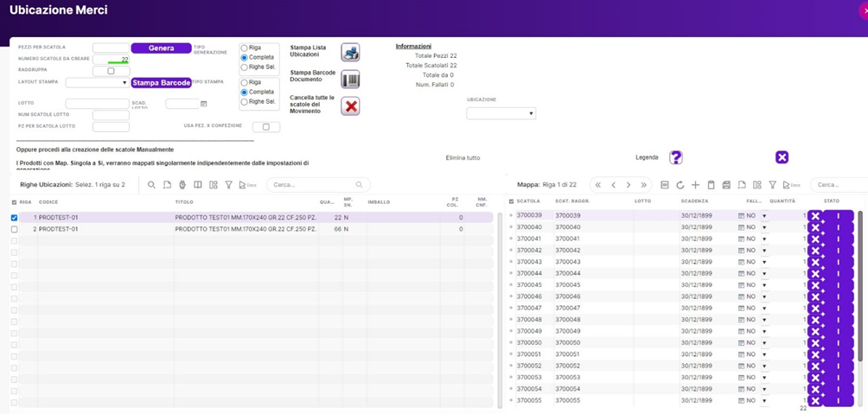Click the form view icon in Mappa toolbar
The height and width of the screenshot is (414, 868).
point(665,185)
